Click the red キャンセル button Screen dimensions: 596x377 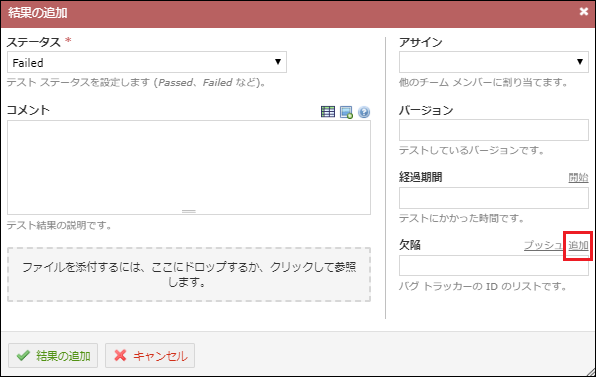pyautogui.click(x=150, y=356)
